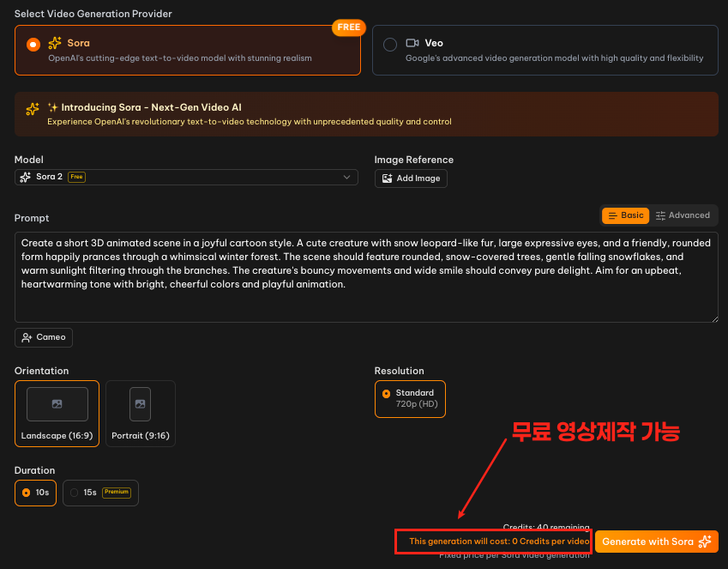
Task: Switch to the Advanced prompt tab
Action: coord(683,215)
